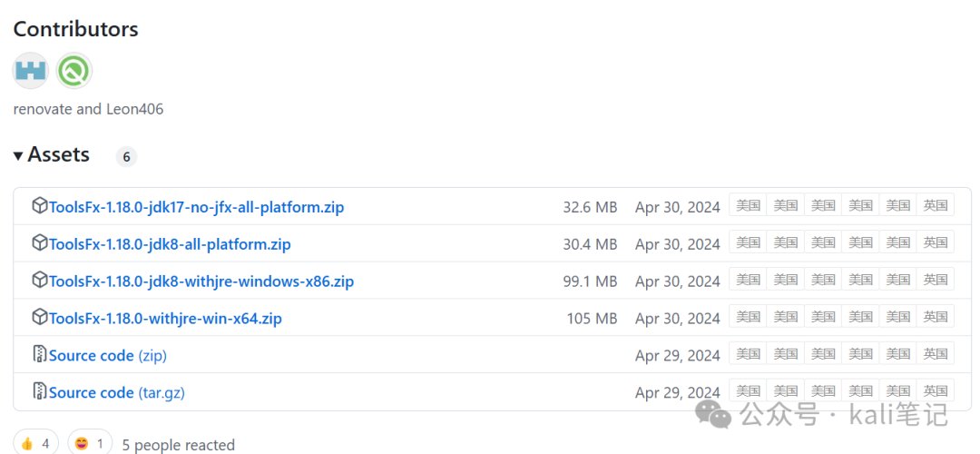
Task: Click the Leon406 green contributor avatar
Action: pyautogui.click(x=74, y=71)
